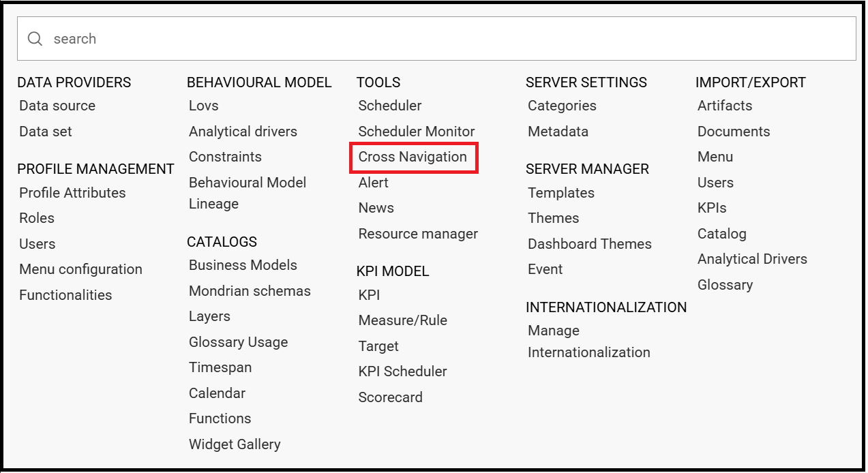Open Constraints
868x473 pixels.
pos(225,157)
